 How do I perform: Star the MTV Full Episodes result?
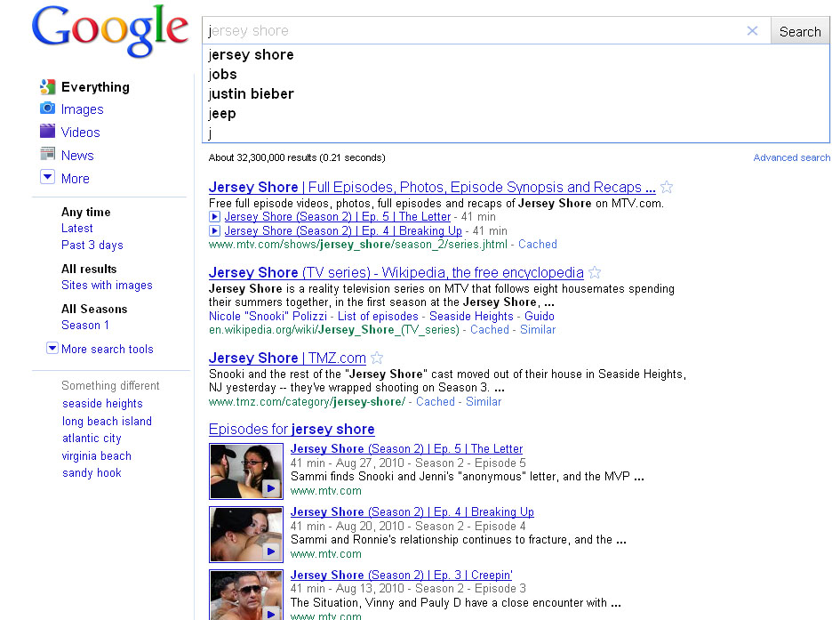click(667, 187)
